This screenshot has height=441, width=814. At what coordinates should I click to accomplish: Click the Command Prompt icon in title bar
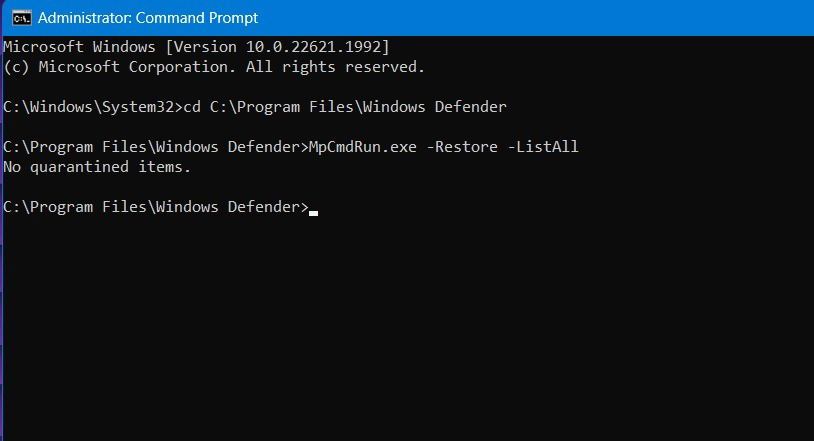pos(21,17)
